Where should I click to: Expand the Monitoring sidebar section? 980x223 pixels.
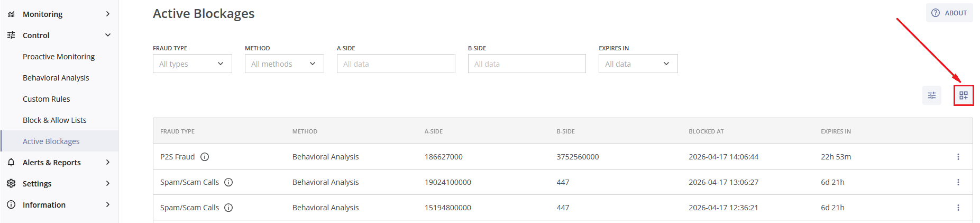59,14
